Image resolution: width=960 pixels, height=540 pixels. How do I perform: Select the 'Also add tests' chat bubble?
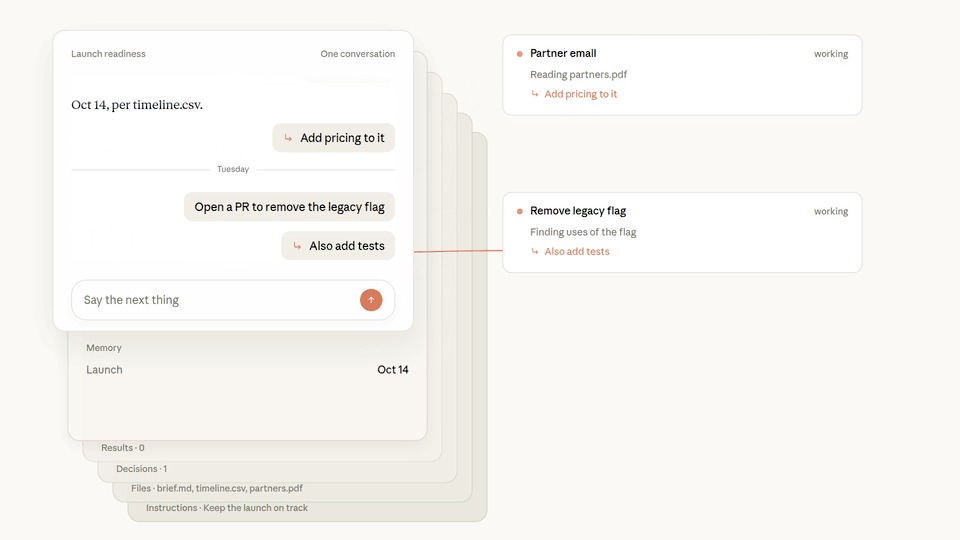coord(338,246)
